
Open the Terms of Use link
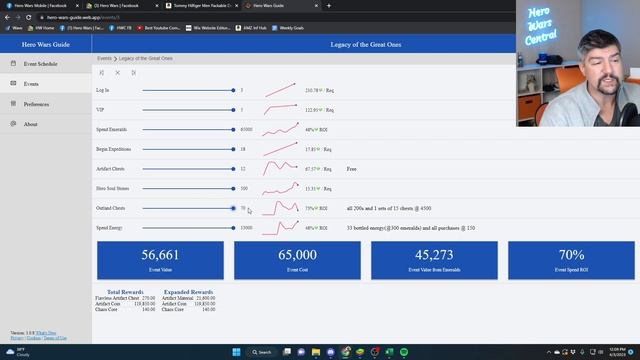click(55, 338)
